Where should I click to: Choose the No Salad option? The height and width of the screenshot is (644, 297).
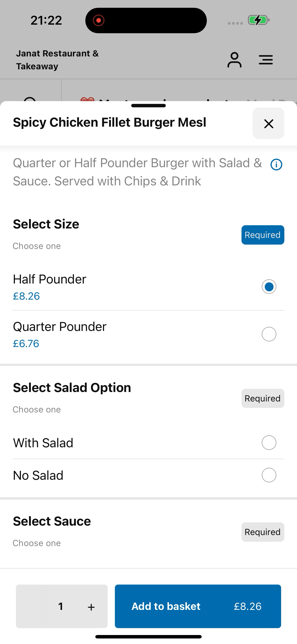tap(148, 475)
